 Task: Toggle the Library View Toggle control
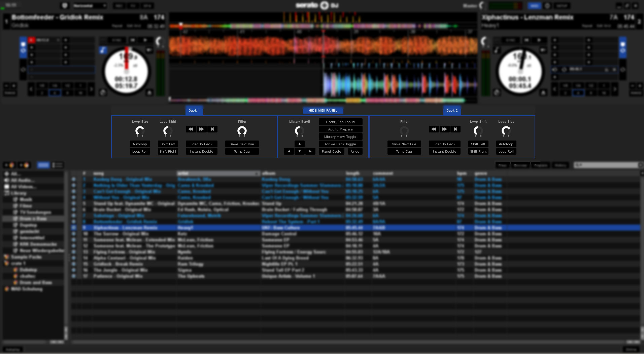coord(340,136)
